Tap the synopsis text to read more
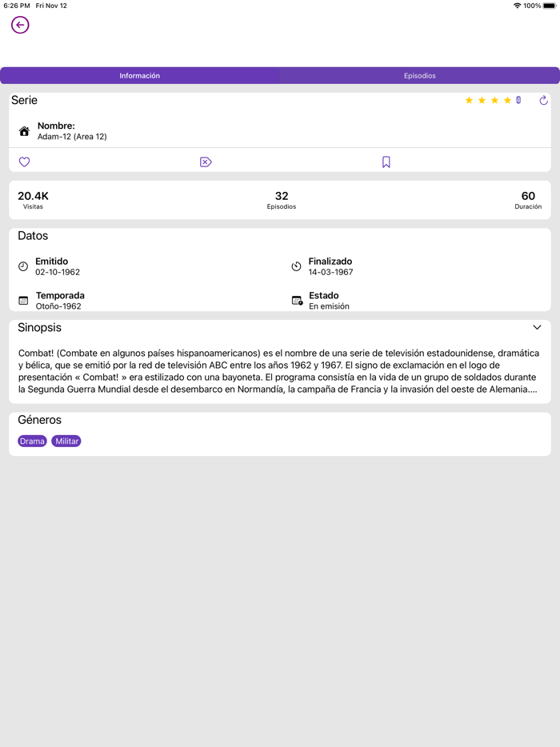This screenshot has width=560, height=747. pos(279,371)
